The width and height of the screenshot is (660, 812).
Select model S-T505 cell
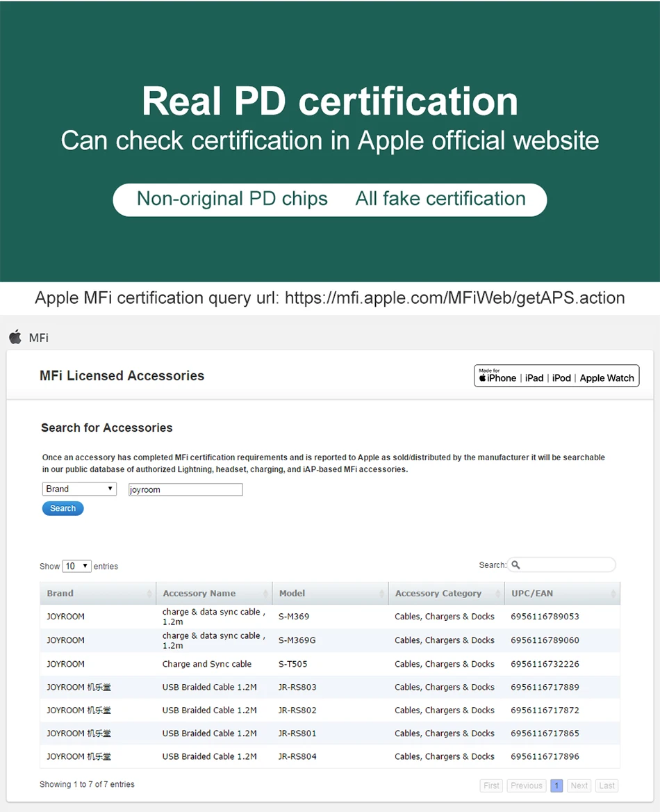click(x=292, y=664)
